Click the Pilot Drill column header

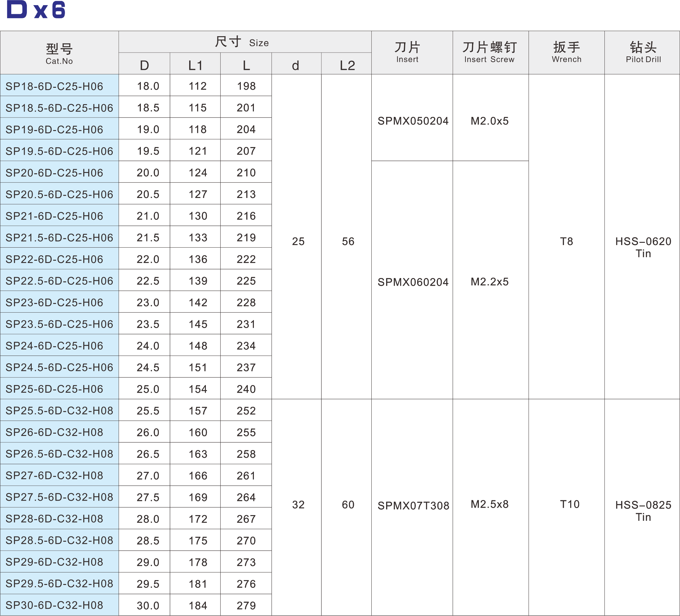click(x=642, y=53)
